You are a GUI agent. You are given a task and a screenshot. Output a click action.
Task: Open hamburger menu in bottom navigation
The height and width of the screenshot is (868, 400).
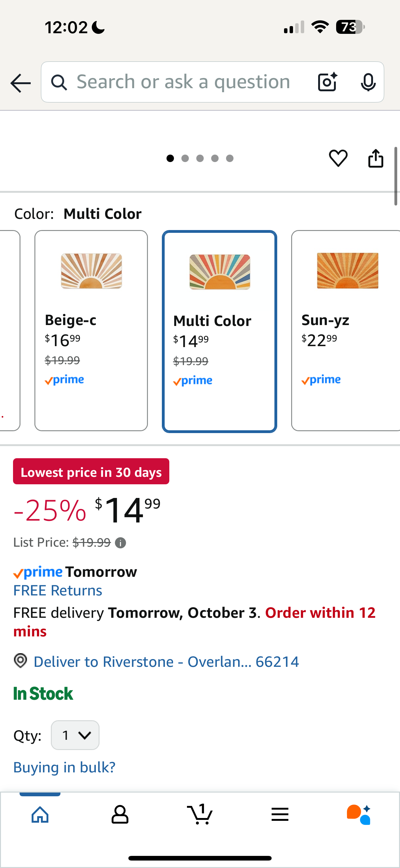[x=280, y=814]
